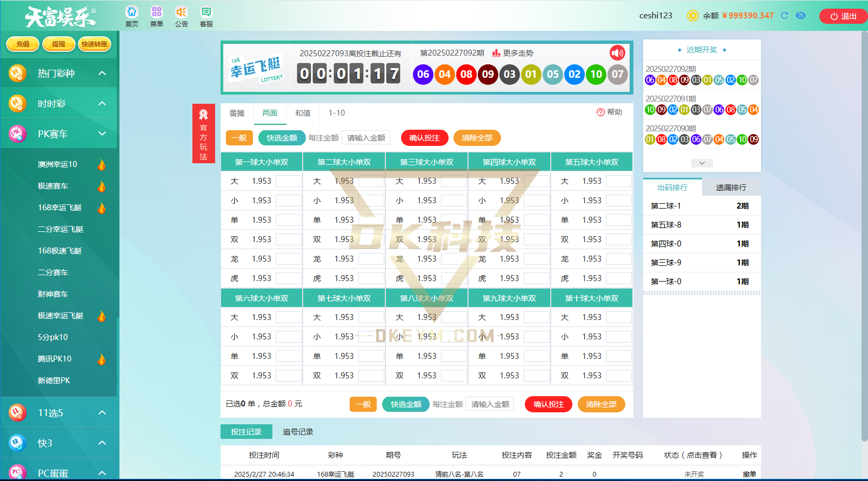Expand recent draws list chevron

pyautogui.click(x=702, y=163)
